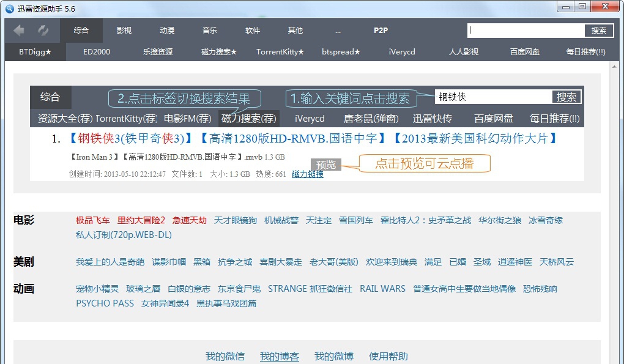Expand the "..." overflow menu in top navigation
This screenshot has height=364, width=624.
click(x=338, y=30)
